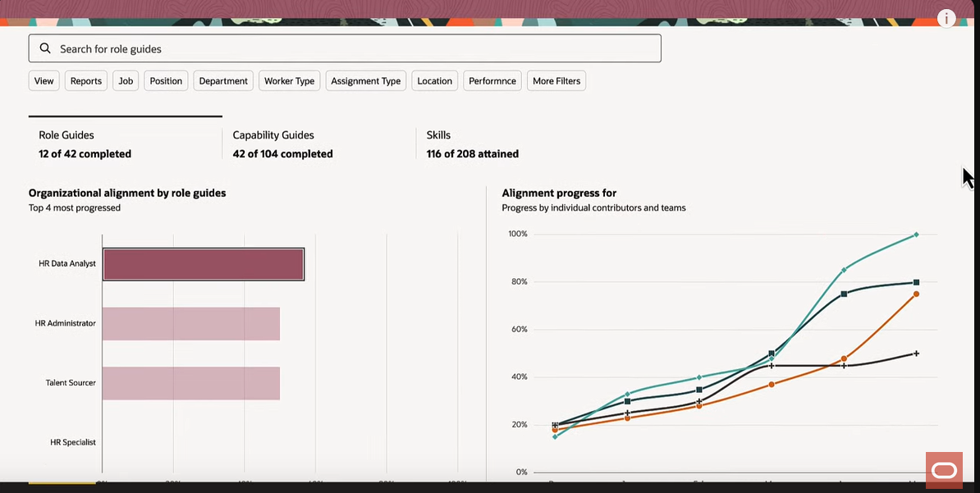Open the Location filter
The image size is (980, 493).
433,80
